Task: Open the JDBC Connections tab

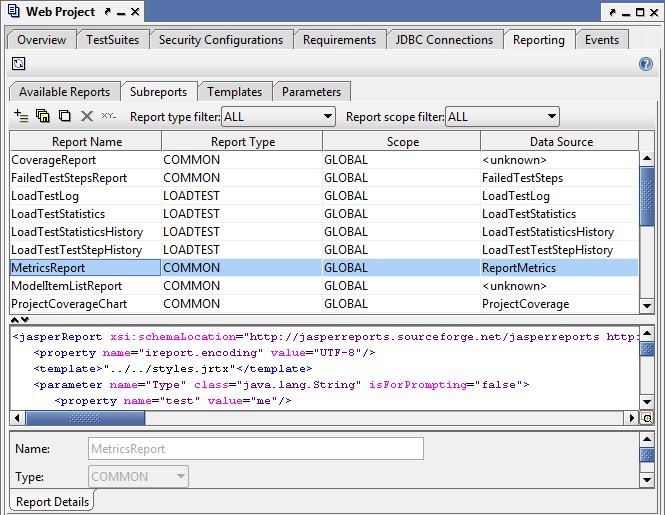Action: 444,40
